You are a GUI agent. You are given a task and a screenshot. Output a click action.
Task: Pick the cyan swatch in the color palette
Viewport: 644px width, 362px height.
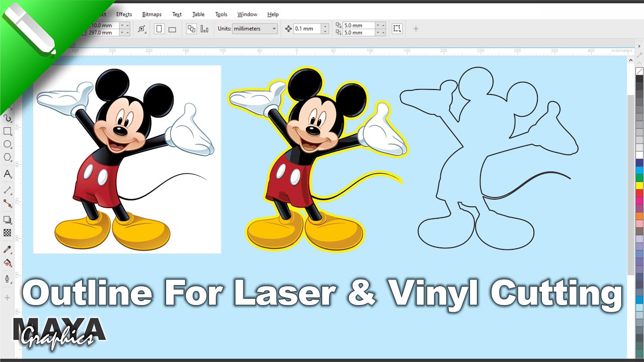tap(639, 170)
